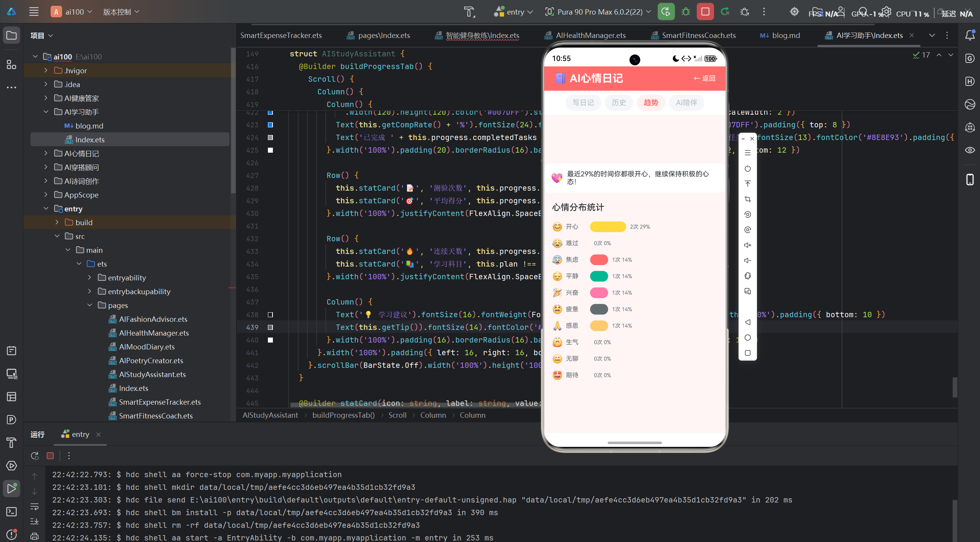Click 开心 yellow mood bar in emulator
980x542 pixels.
pos(608,227)
